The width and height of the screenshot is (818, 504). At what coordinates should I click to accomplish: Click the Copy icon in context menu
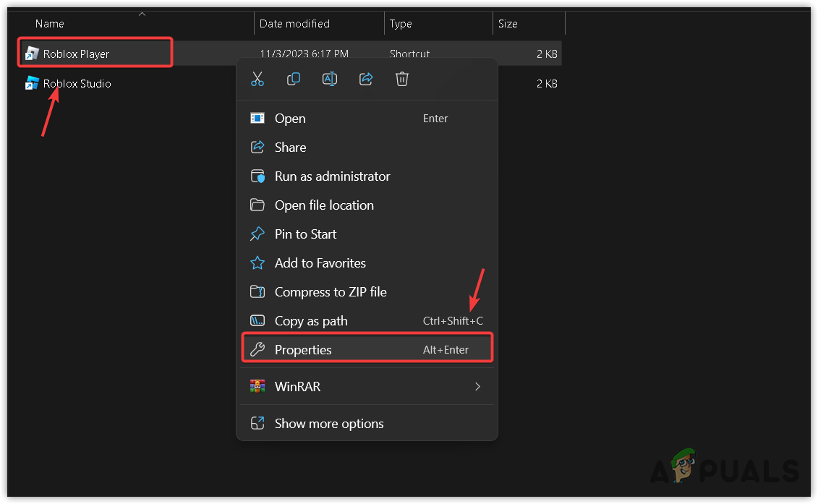pyautogui.click(x=294, y=80)
